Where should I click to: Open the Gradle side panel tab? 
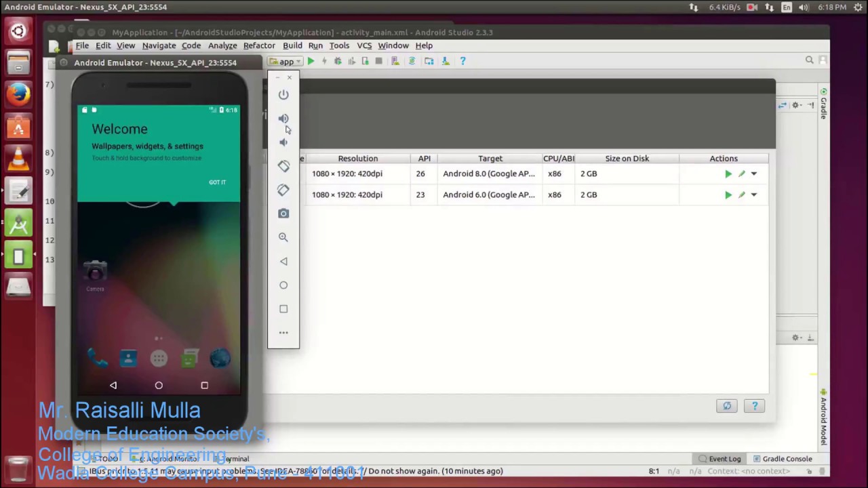[823, 104]
